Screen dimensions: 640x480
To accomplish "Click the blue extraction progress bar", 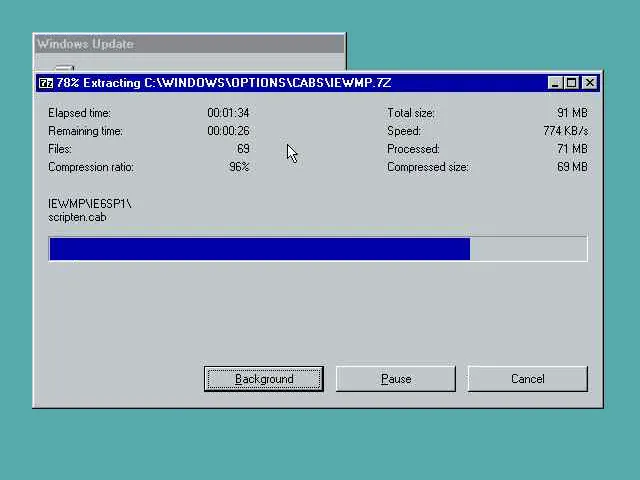I will (x=318, y=249).
